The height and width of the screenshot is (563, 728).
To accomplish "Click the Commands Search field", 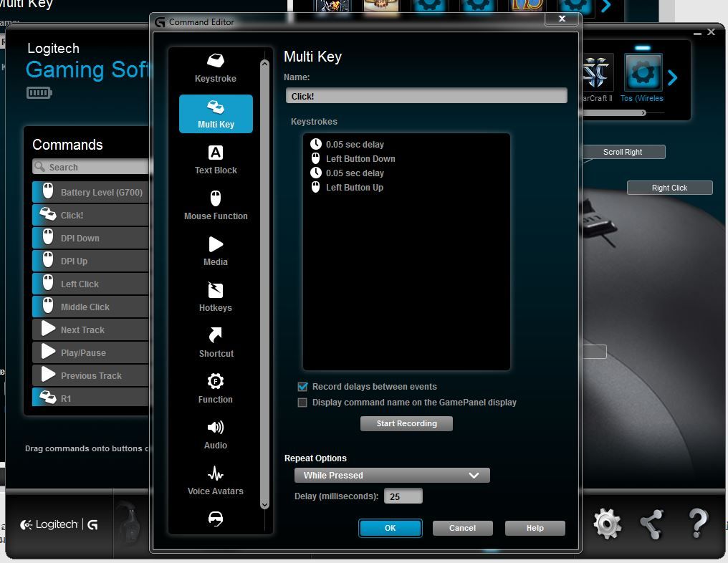I will [x=91, y=167].
